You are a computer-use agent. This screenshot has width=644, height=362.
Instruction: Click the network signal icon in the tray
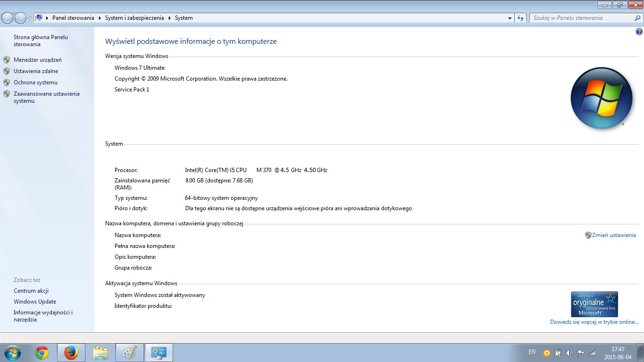(592, 352)
